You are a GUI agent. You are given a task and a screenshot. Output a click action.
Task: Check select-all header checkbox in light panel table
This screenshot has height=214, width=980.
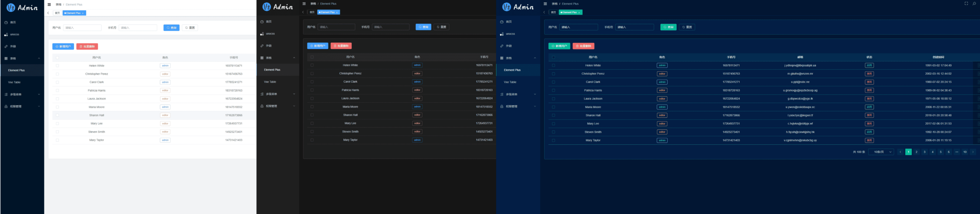coord(57,58)
